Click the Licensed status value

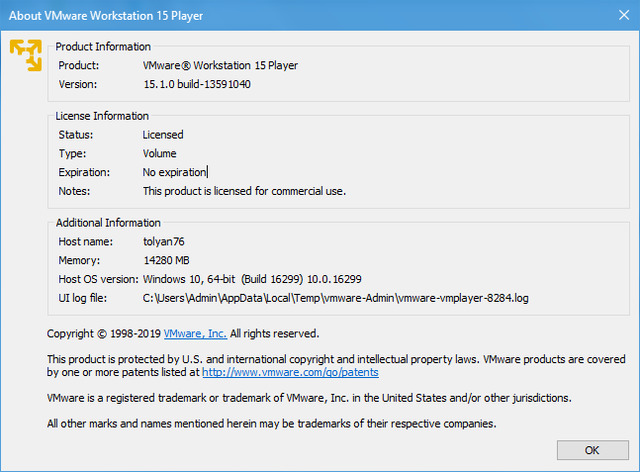163,135
